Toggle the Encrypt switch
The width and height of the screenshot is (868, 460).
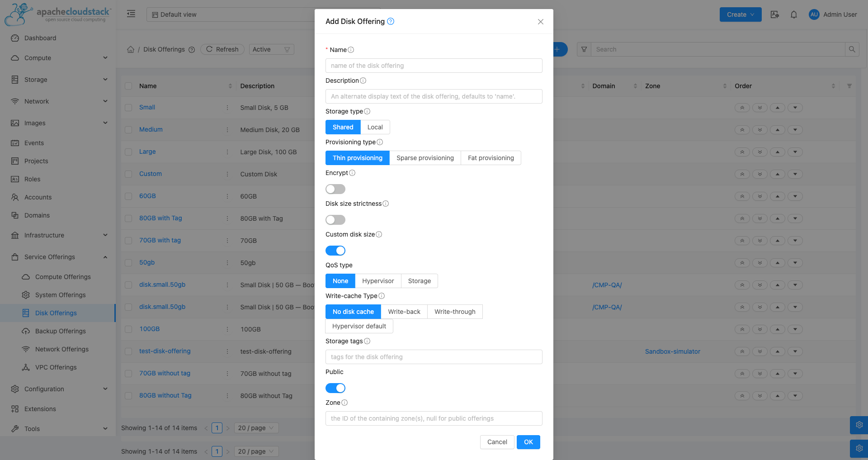click(x=335, y=189)
